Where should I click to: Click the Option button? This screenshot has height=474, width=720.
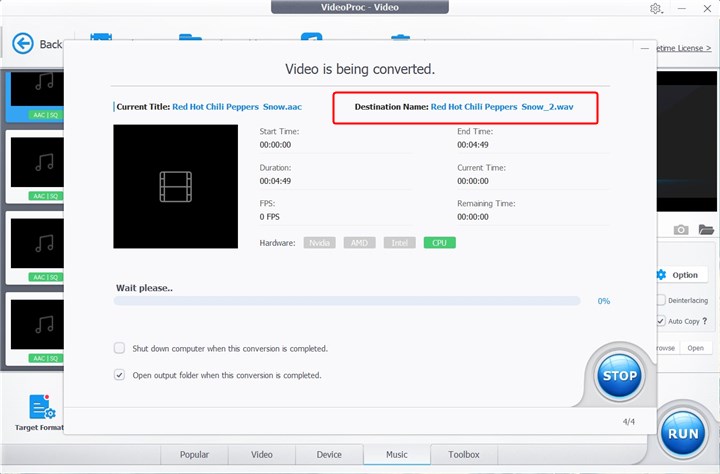tap(681, 275)
